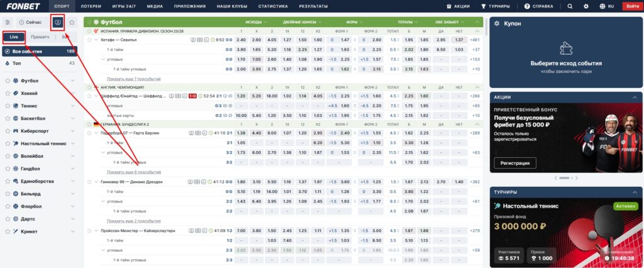Click the video broadcast filter icon
This screenshot has width=644, height=268.
(58, 22)
